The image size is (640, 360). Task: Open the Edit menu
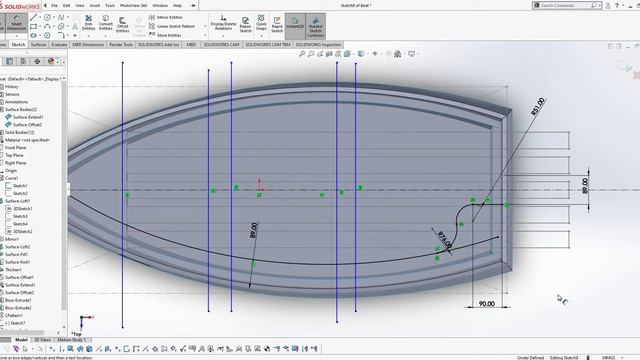click(67, 6)
